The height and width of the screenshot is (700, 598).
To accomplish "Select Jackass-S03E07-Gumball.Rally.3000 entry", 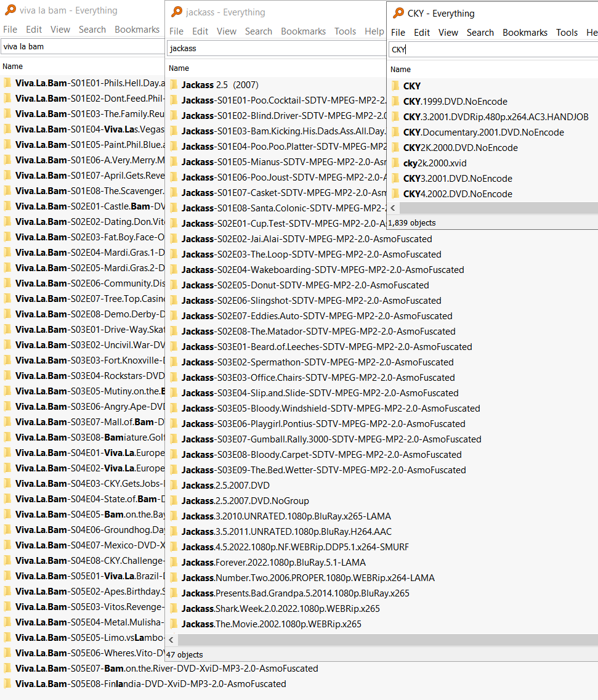I will [x=331, y=439].
